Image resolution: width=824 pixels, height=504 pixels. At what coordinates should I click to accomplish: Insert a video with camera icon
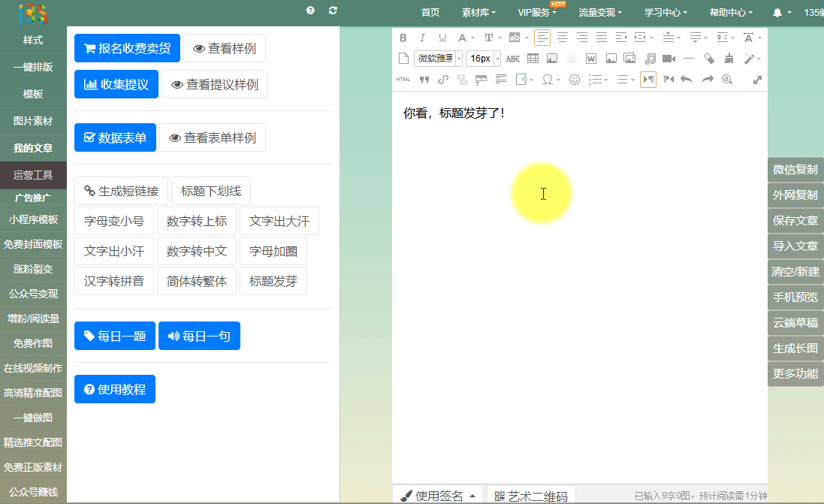(x=669, y=59)
